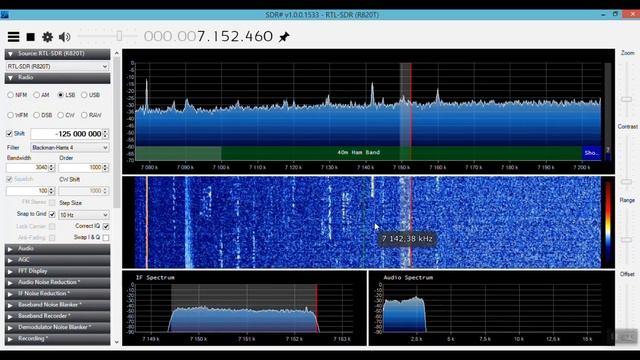The image size is (640, 360).
Task: Adjust the volume slider in the toolbar
Action: (x=119, y=36)
